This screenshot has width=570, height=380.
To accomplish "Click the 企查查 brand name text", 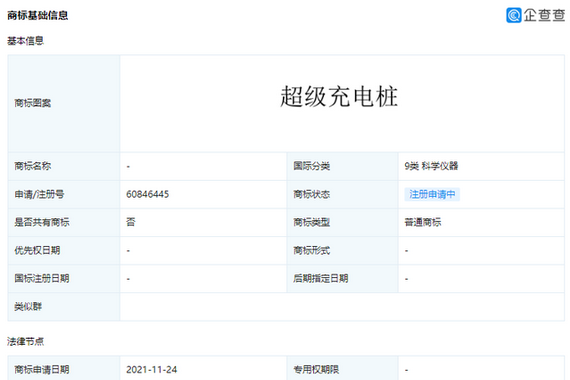I will pos(544,15).
